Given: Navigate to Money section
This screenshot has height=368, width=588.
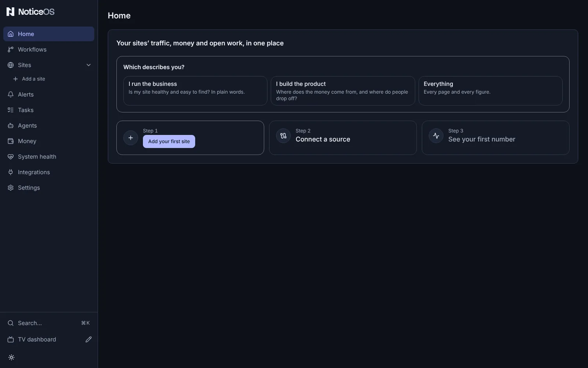Looking at the screenshot, I should coord(49,141).
